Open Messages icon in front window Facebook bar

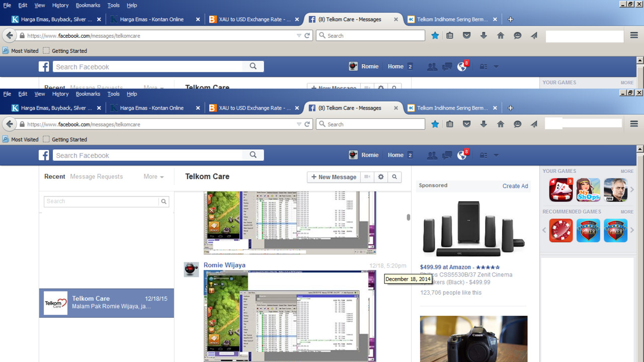pos(447,155)
